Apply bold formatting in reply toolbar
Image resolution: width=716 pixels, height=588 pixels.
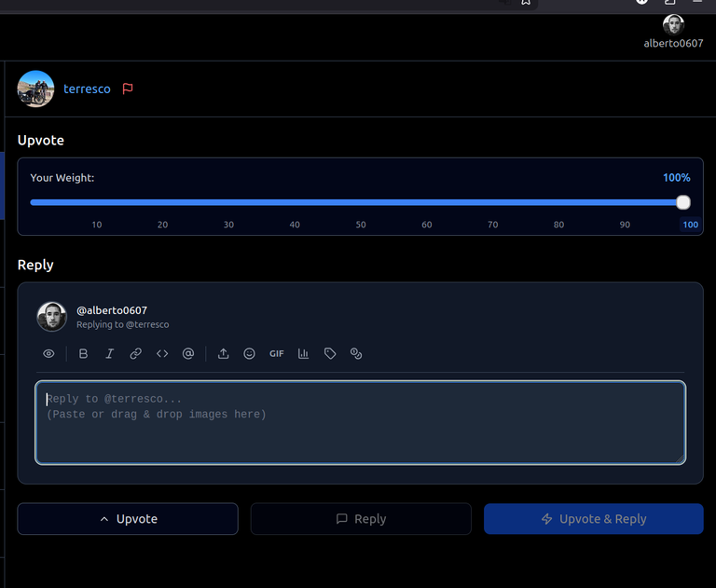83,354
